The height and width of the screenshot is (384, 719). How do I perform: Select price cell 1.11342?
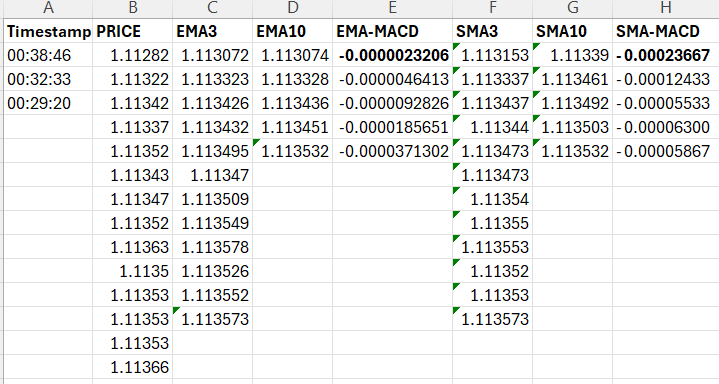point(133,103)
